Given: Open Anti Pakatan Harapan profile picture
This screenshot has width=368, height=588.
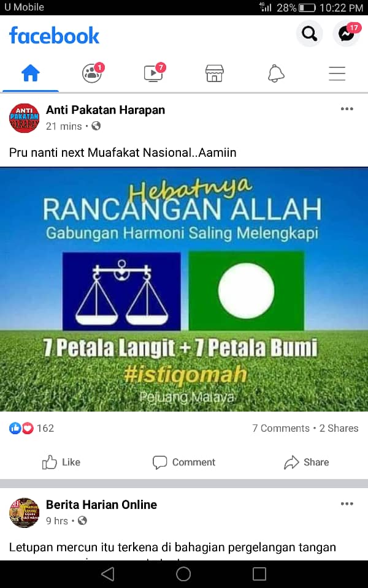Looking at the screenshot, I should (x=25, y=118).
